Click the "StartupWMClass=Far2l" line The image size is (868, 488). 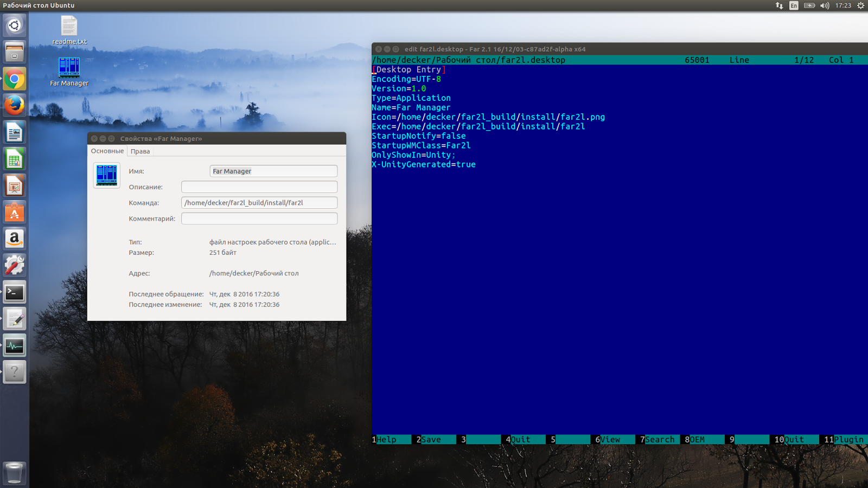click(x=421, y=146)
